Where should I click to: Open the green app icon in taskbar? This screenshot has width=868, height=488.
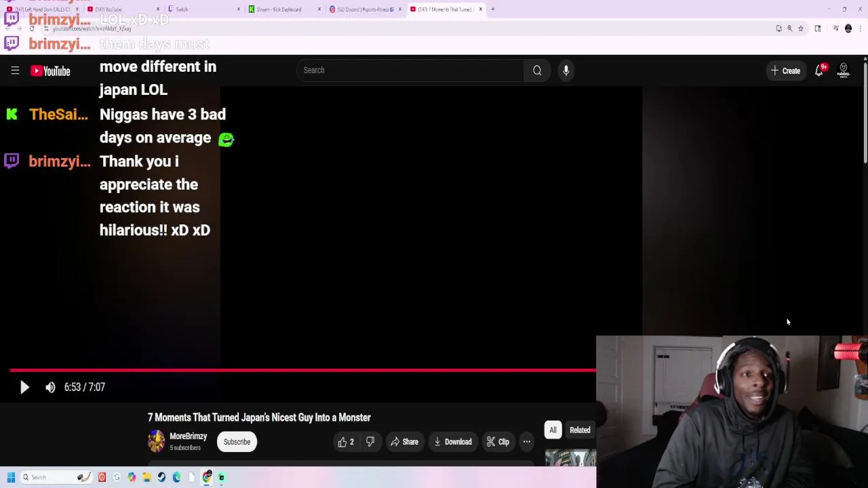pos(221,477)
